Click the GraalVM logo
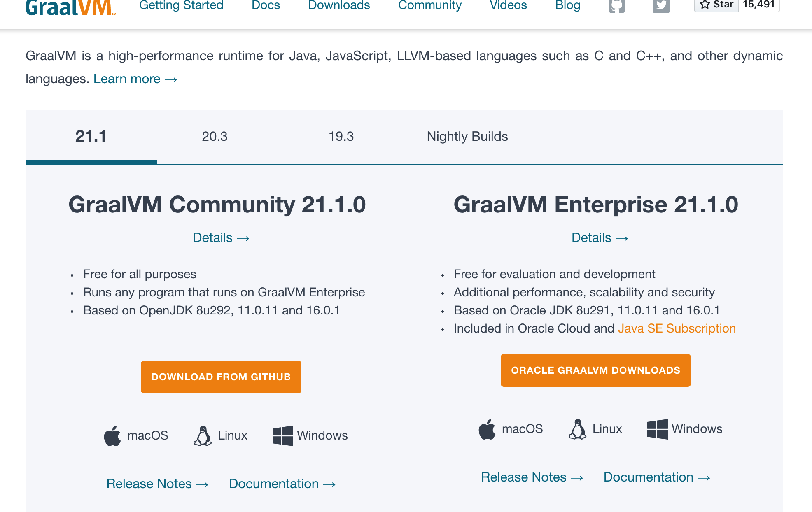Viewport: 812px width, 512px height. tap(70, 7)
